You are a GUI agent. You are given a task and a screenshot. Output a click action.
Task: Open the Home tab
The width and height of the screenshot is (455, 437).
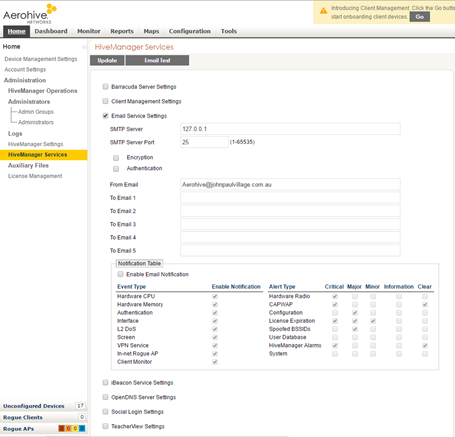[17, 31]
